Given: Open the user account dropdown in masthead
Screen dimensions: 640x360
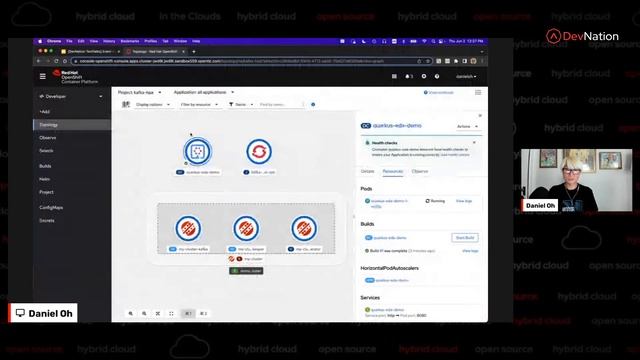Looking at the screenshot, I should click(x=466, y=76).
